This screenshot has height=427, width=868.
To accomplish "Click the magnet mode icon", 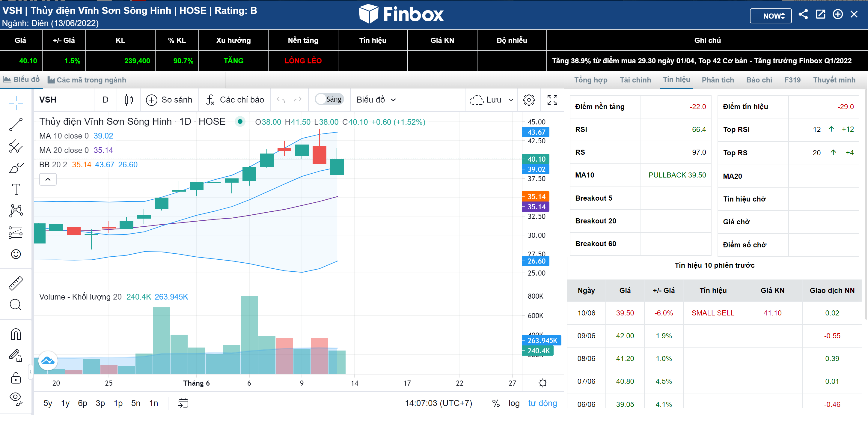I will pyautogui.click(x=16, y=334).
